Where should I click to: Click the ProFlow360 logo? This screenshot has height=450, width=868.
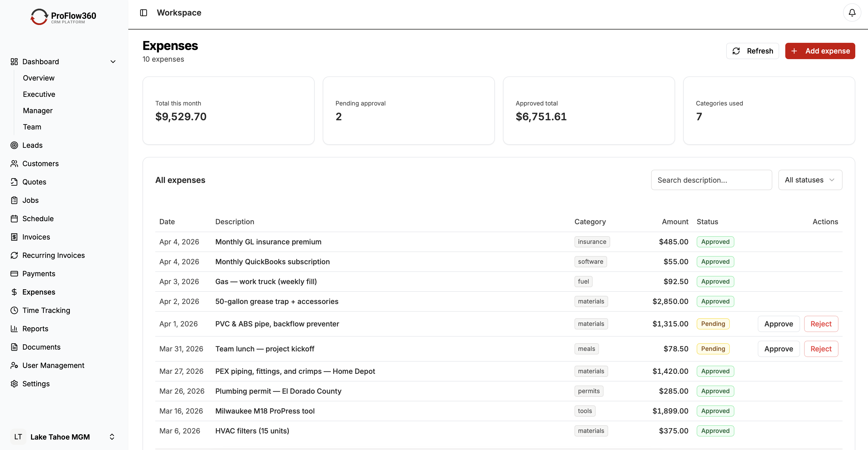tap(63, 17)
